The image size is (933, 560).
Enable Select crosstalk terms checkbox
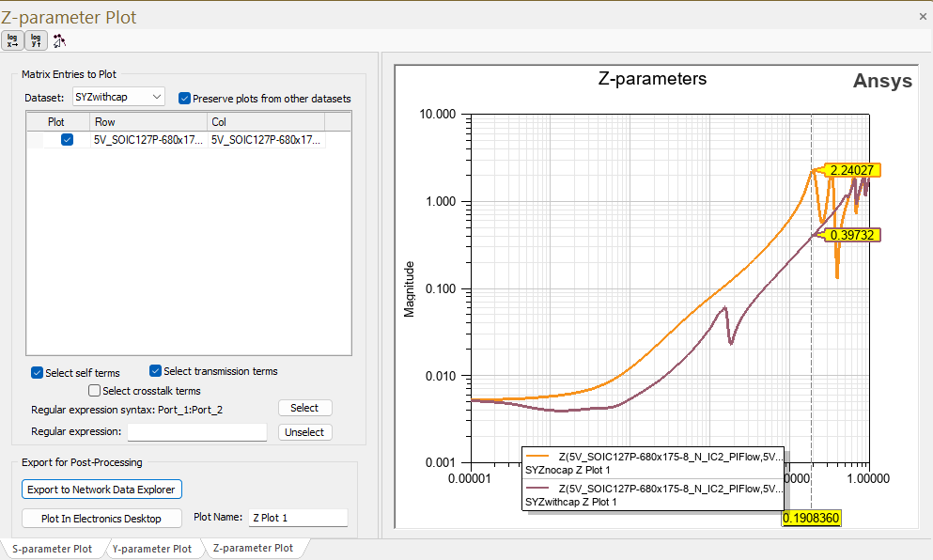94,391
